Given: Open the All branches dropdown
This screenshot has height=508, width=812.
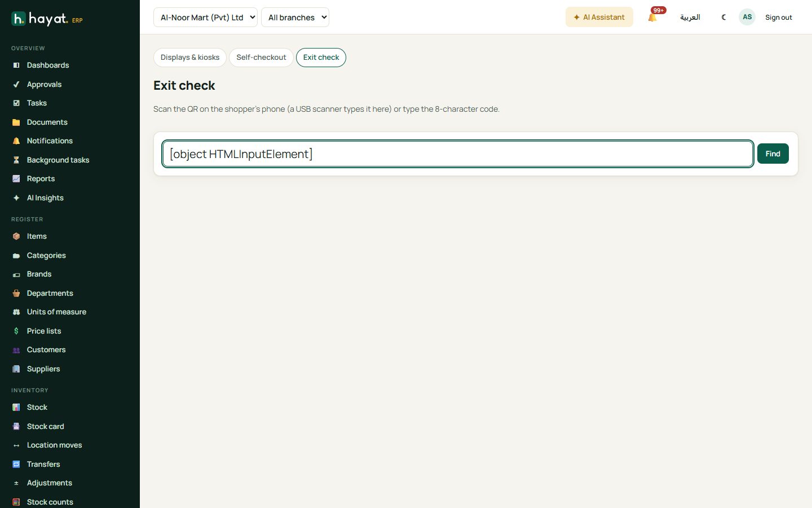Looking at the screenshot, I should 295,17.
